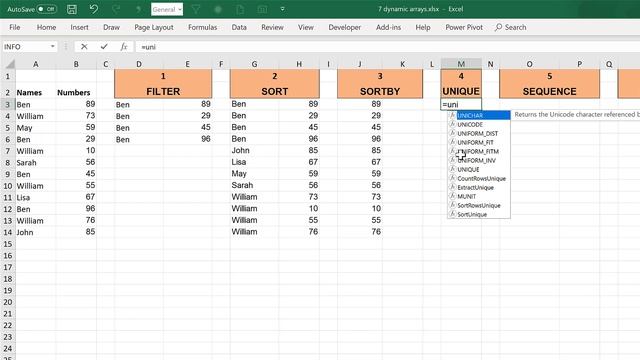
Task: Select UNICODE from the autocomplete list
Action: tap(479, 124)
